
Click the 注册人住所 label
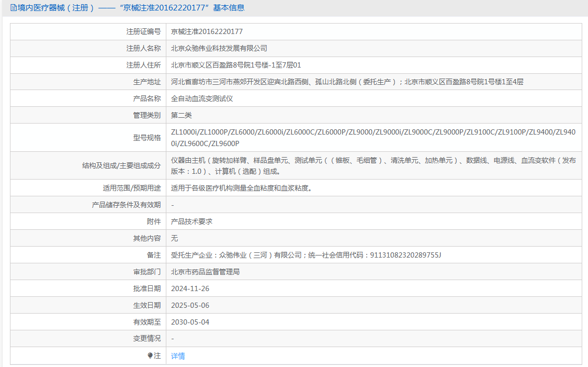(x=144, y=65)
